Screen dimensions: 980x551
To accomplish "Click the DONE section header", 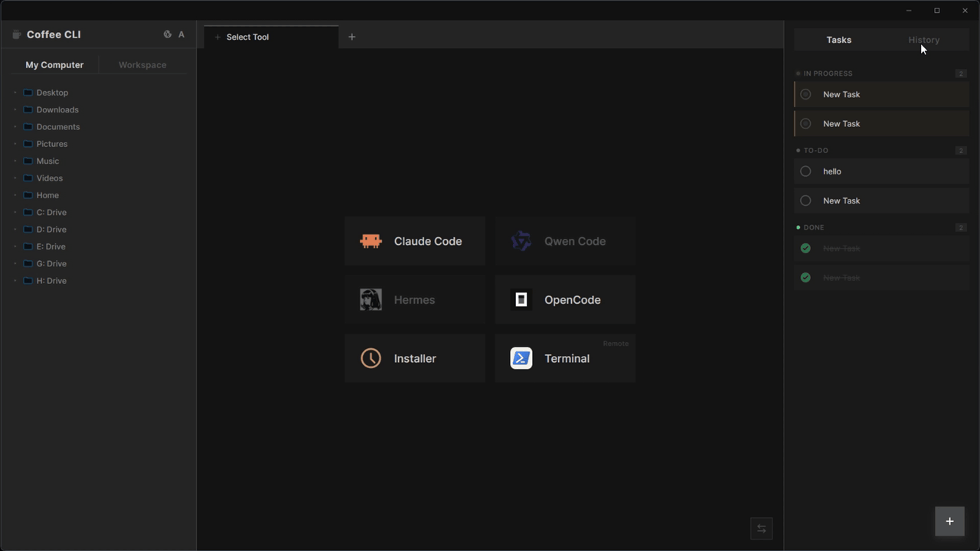I will point(882,227).
